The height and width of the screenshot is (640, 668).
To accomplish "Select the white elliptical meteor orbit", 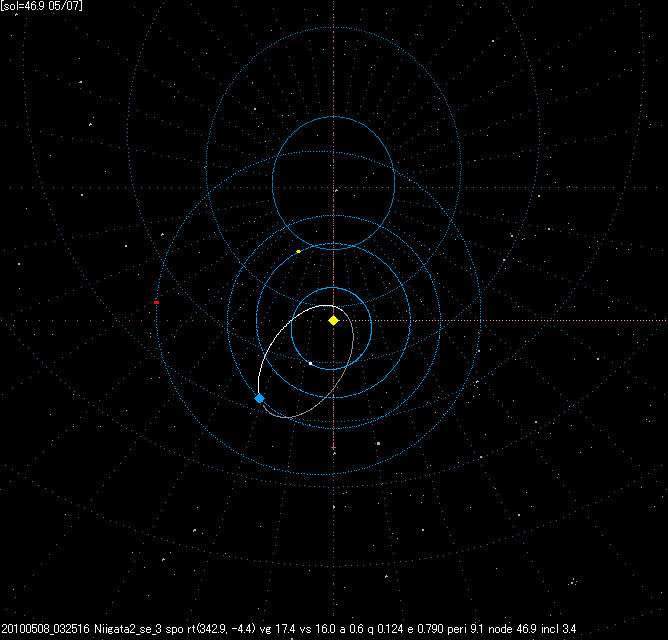I will click(305, 361).
